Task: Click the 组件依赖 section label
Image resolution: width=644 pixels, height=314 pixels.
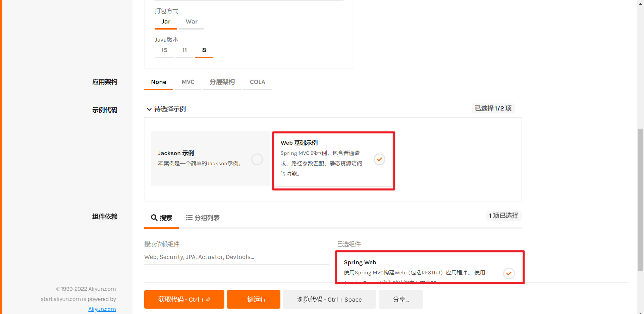Action: point(105,217)
